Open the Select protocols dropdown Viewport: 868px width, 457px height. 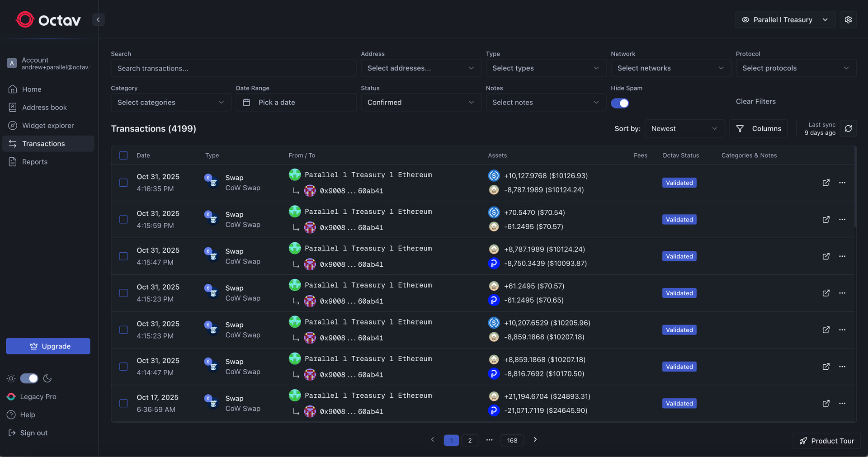[796, 68]
